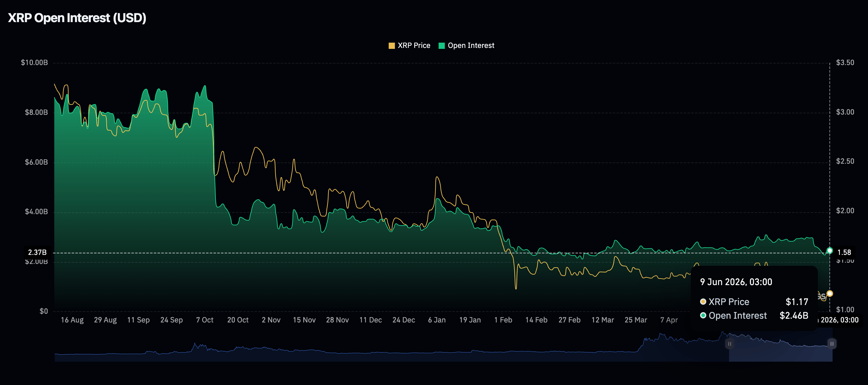
Task: Click the tooltip XRP Price value $1.17
Action: pos(796,302)
